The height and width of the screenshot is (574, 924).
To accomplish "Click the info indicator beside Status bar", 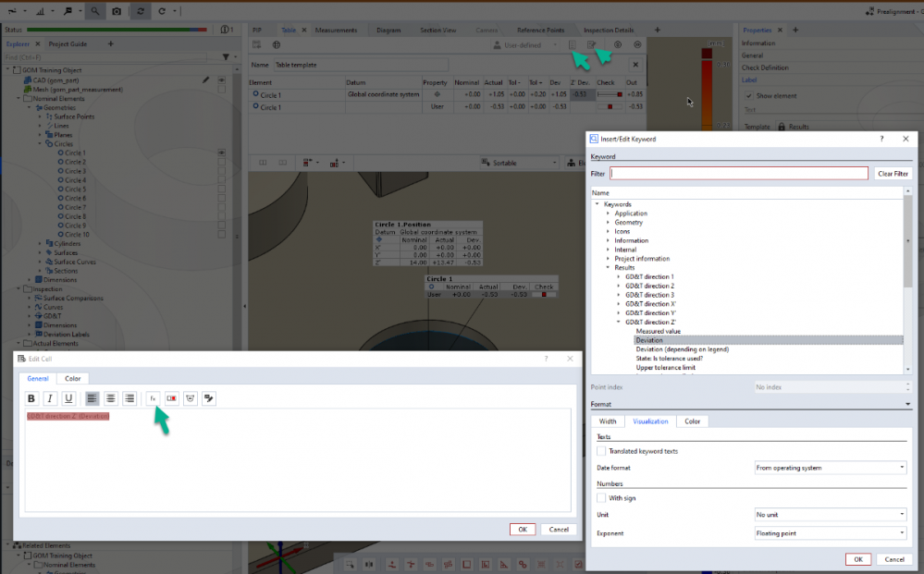I will (227, 30).
